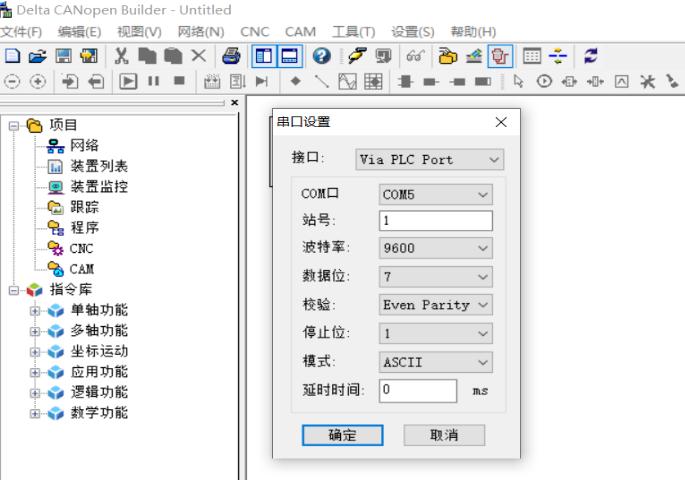Click the clock circle tool icon
This screenshot has height=480, width=685.
[x=544, y=81]
